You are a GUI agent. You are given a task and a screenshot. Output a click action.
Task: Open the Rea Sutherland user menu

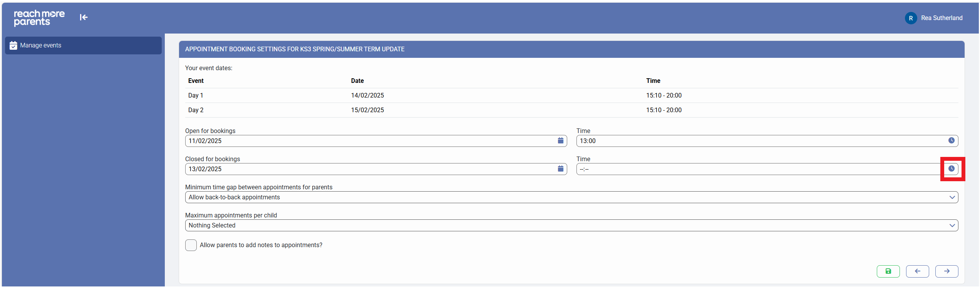click(941, 18)
